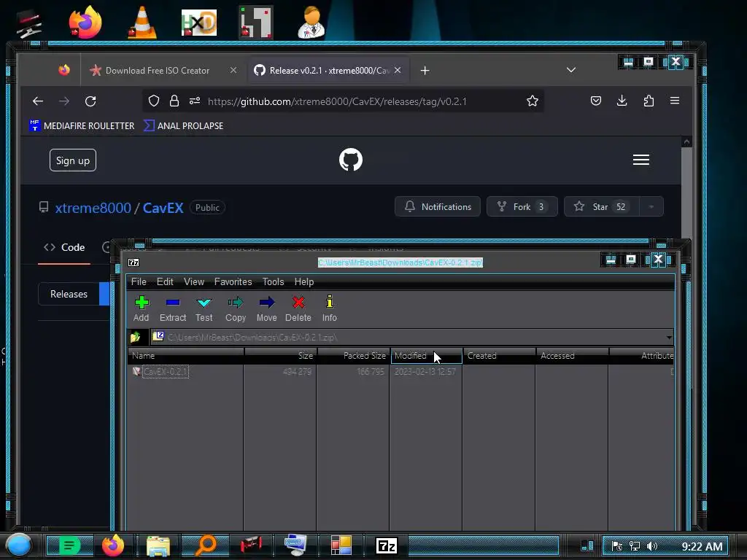Go up one folder in 7-Zip
Viewport: 747px width, 560px height.
(135, 337)
